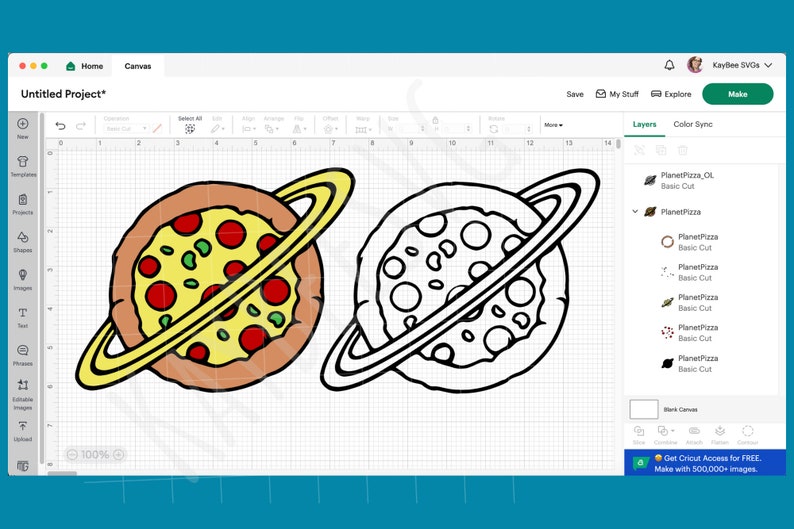This screenshot has height=529, width=794.
Task: Click the Get Cricut Access banner
Action: tap(705, 463)
